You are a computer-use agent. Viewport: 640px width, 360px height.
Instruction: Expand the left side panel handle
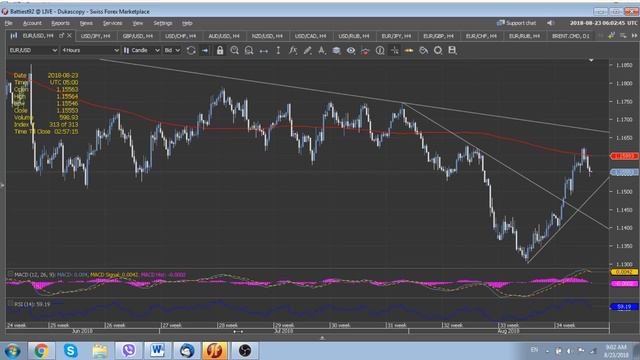(x=2, y=185)
